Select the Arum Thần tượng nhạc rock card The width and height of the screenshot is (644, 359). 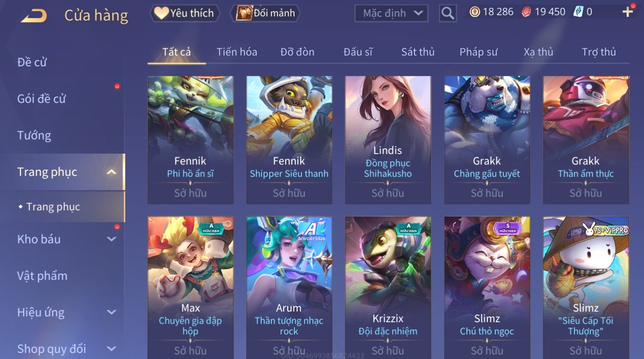tap(289, 288)
